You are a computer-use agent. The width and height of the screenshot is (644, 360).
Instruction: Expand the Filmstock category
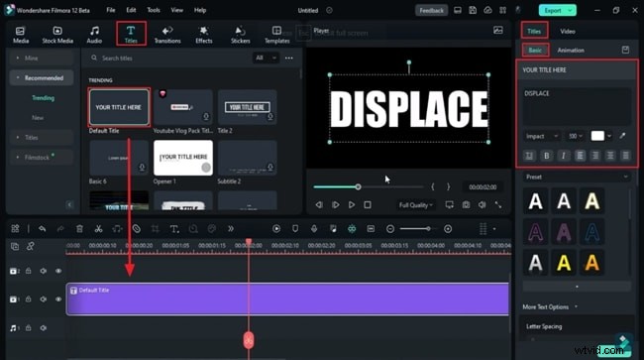41,157
